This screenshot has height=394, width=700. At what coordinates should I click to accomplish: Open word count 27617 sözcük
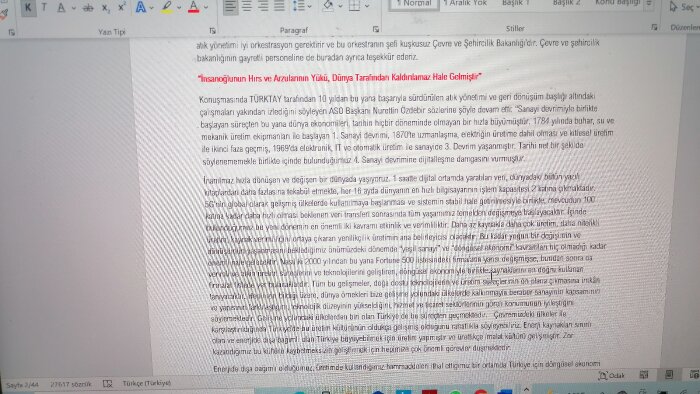pos(71,384)
